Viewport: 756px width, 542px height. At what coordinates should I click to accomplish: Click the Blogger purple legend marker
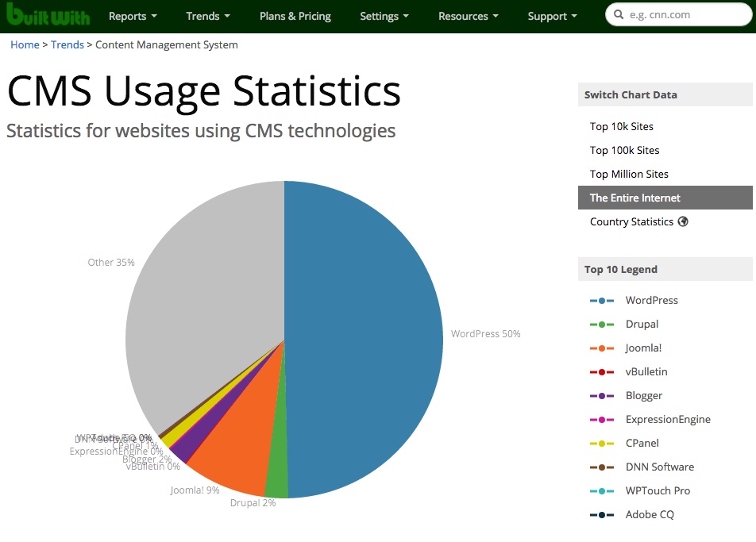pyautogui.click(x=602, y=396)
